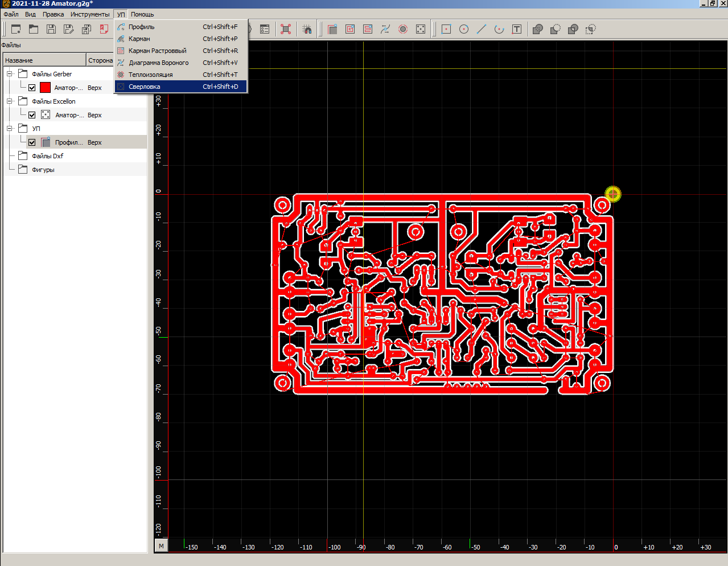The height and width of the screenshot is (566, 728).
Task: Click the Save file toolbar icon
Action: click(x=51, y=29)
